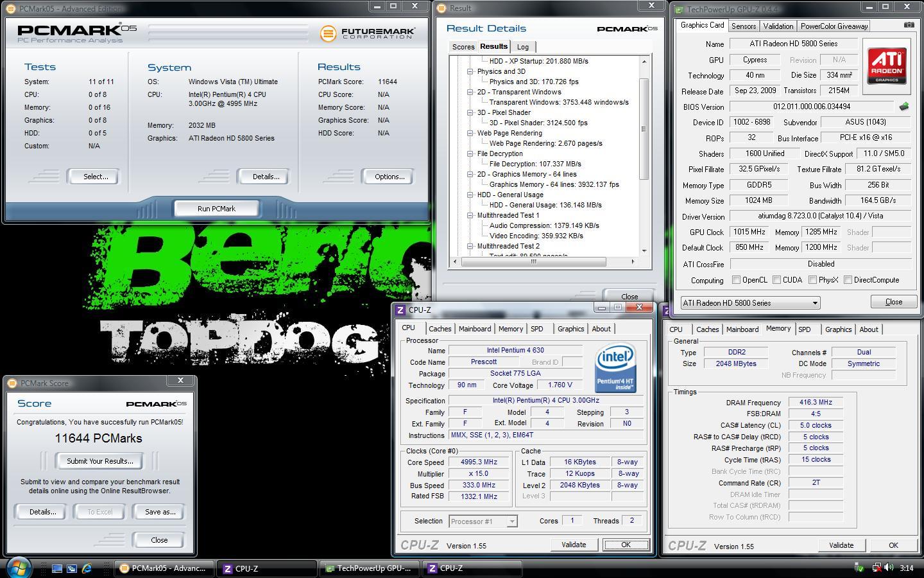
Task: Click the Show Desktop quick launch icon
Action: (x=57, y=568)
